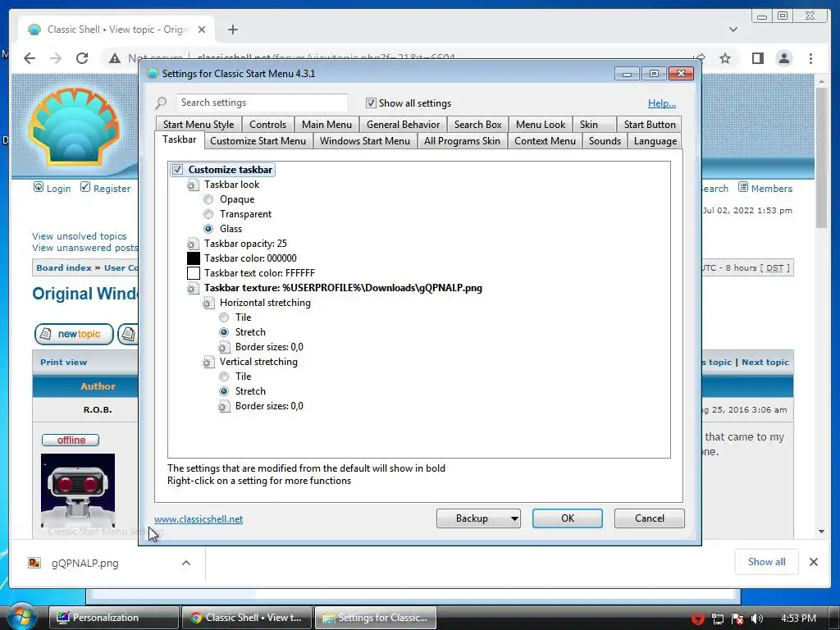Click the red shield tray icon
The height and width of the screenshot is (630, 840).
pyautogui.click(x=697, y=619)
